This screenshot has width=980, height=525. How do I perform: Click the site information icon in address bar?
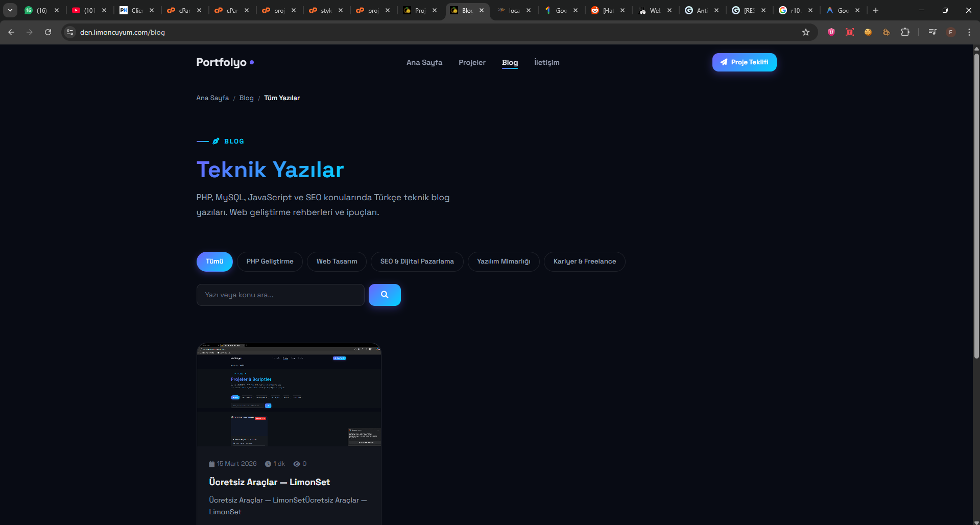pos(70,32)
